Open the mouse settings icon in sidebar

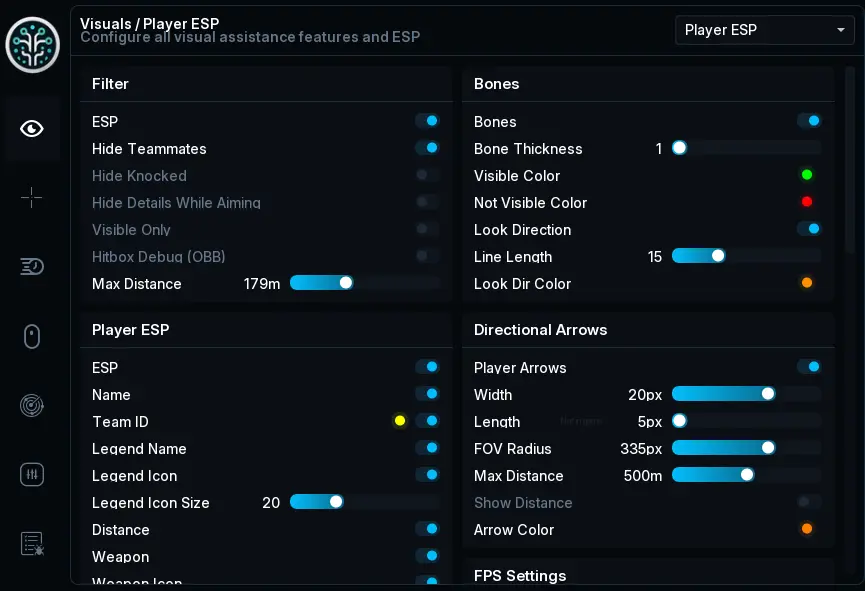click(31, 336)
